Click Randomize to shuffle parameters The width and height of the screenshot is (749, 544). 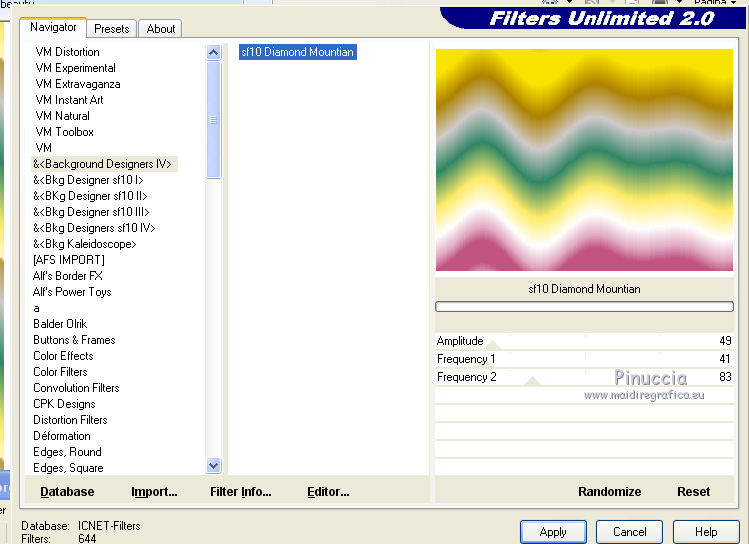coord(610,491)
